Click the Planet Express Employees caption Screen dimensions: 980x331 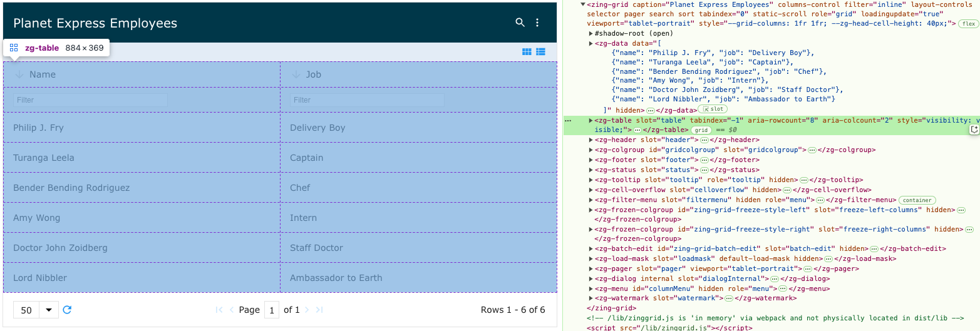[95, 23]
